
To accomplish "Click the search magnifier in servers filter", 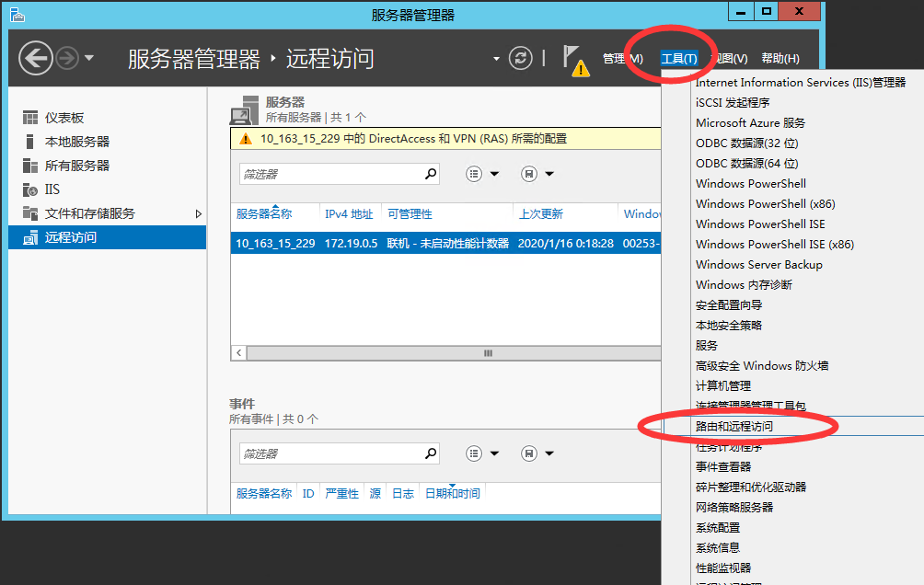I will pyautogui.click(x=430, y=174).
